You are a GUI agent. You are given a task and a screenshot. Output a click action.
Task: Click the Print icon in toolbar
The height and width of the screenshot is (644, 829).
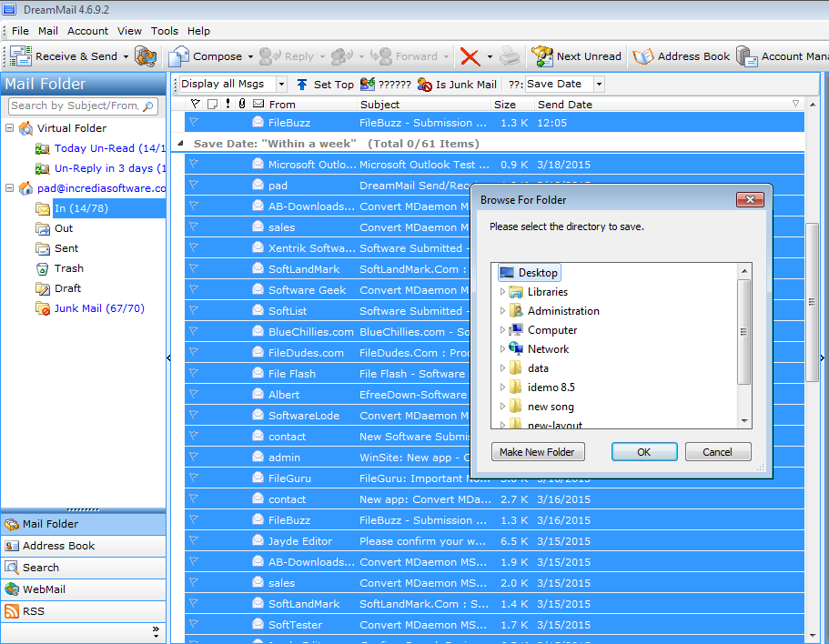click(x=511, y=56)
